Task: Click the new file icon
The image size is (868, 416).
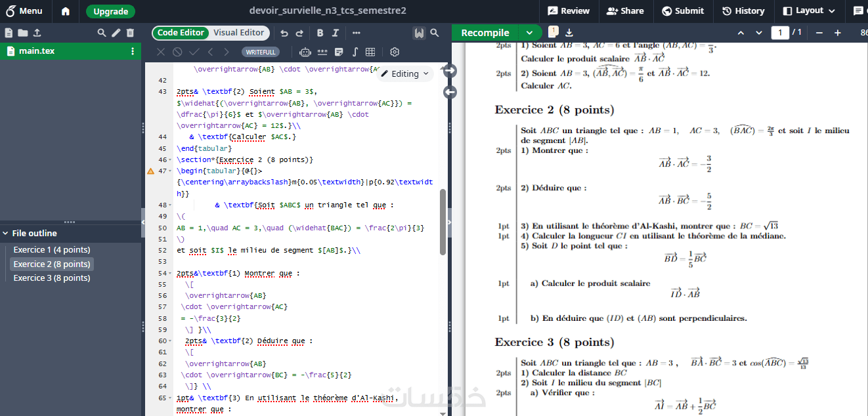Action: click(x=9, y=33)
